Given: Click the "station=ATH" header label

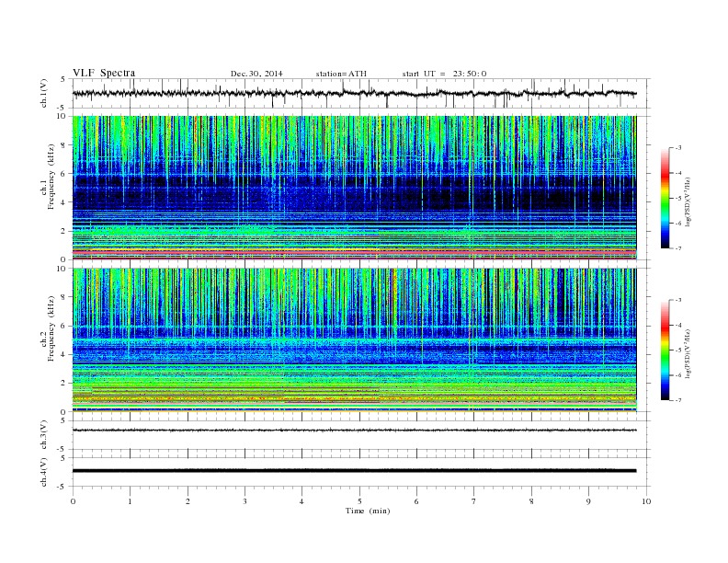Looking at the screenshot, I should click(x=341, y=74).
